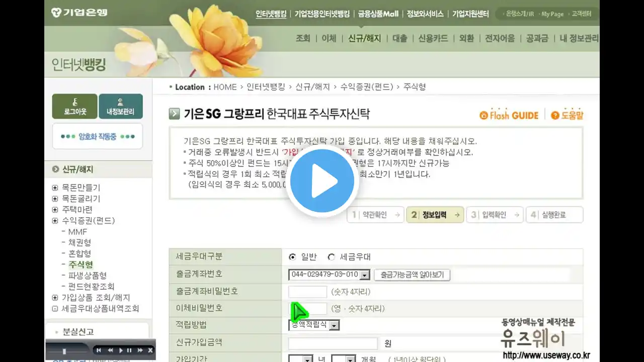Image resolution: width=644 pixels, height=362 pixels.
Task: Expand the 목돈굴리기 tree node
Action: [55, 199]
